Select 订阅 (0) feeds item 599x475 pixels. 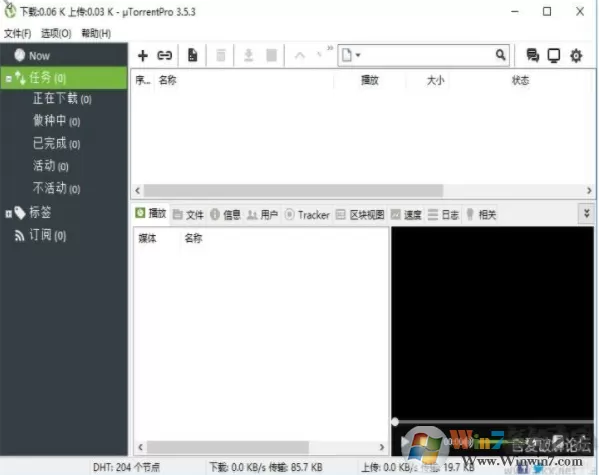48,235
